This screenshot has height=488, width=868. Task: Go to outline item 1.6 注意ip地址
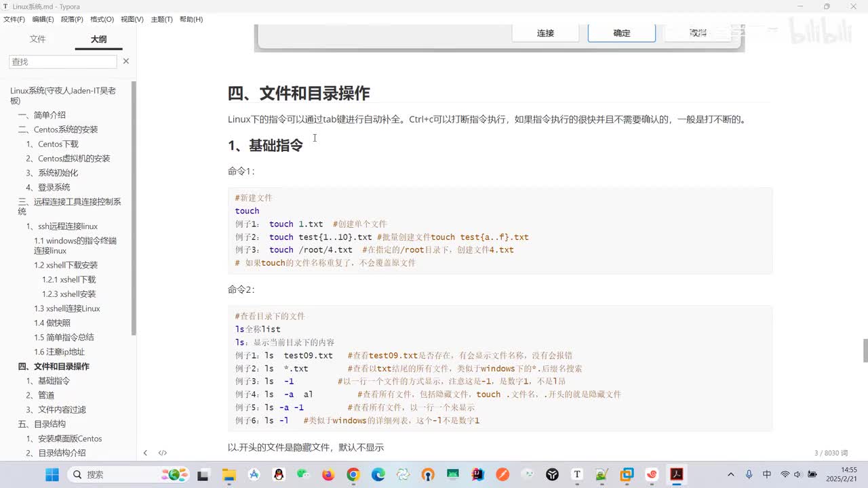(x=59, y=352)
